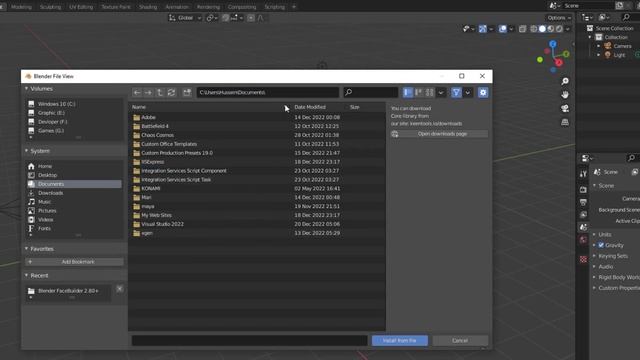Toggle file view settings gear panel
This screenshot has width=640, height=360.
483,93
